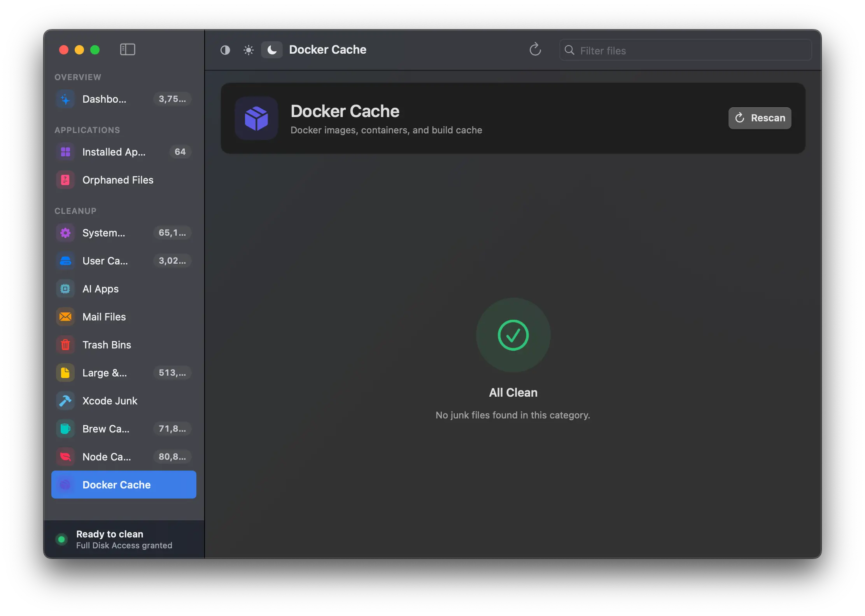
Task: Click the AI Apps chip icon
Action: pos(65,289)
